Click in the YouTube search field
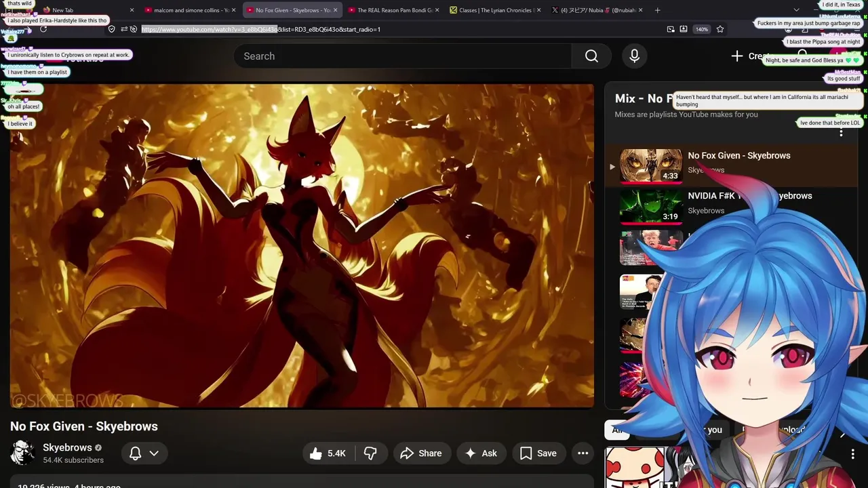The image size is (868, 488). (x=403, y=56)
